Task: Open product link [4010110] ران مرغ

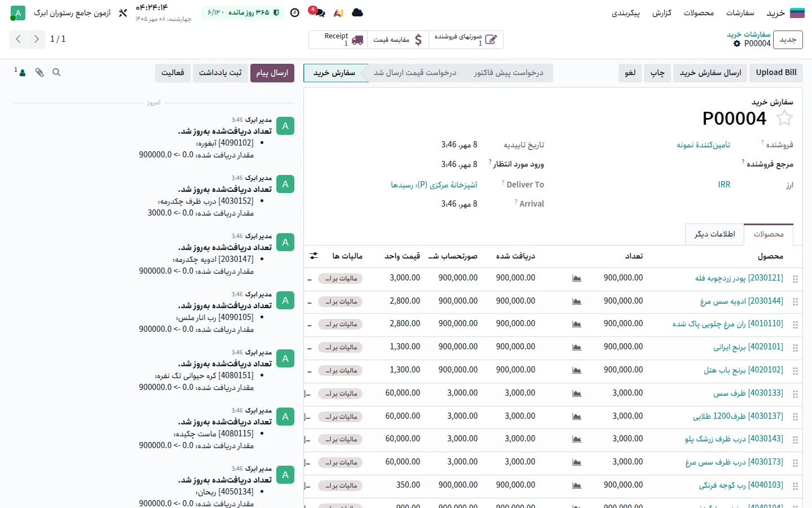Action: [x=727, y=324]
